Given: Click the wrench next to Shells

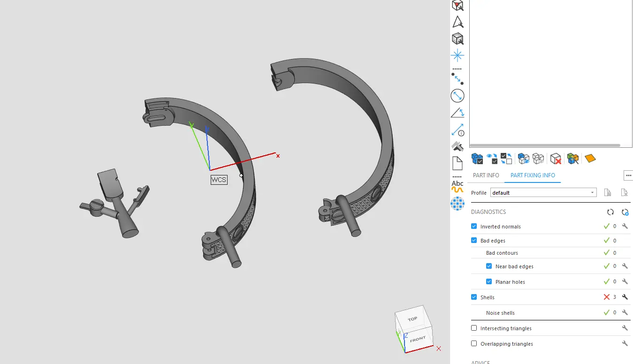Looking at the screenshot, I should (x=625, y=297).
